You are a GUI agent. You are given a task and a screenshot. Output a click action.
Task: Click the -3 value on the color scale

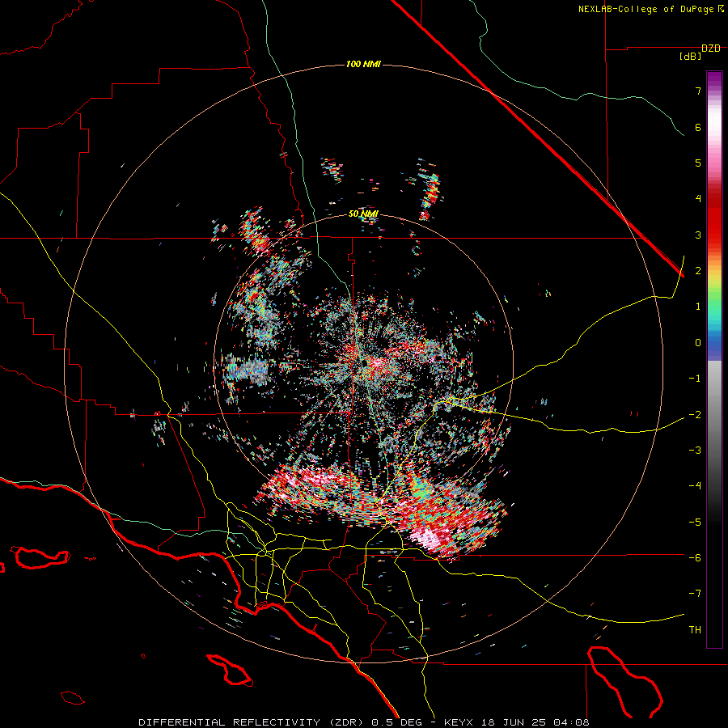[x=695, y=451]
